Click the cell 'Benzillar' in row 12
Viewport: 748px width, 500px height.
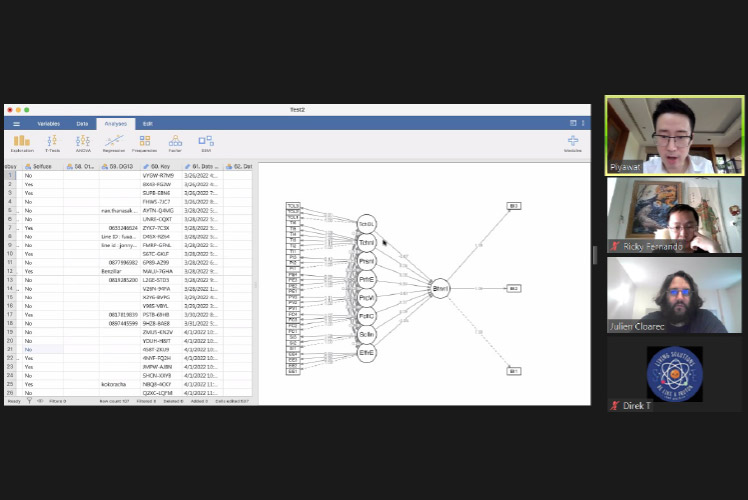click(119, 271)
